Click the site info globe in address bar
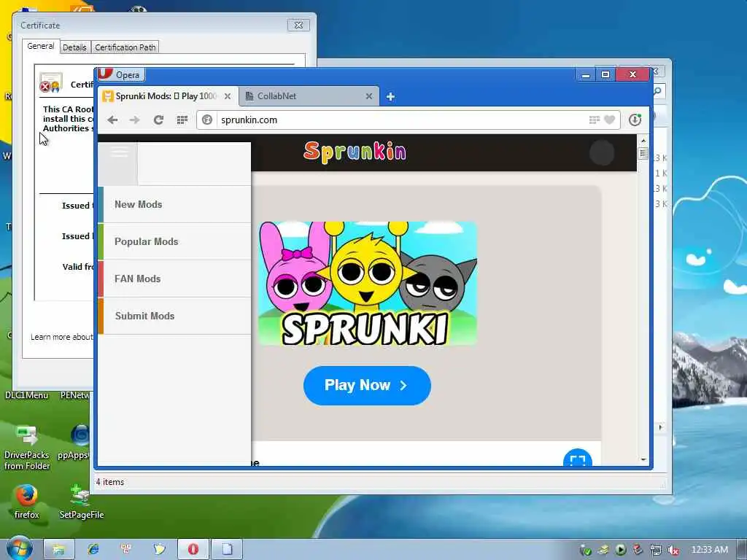Screen dimensions: 747x560 (207, 120)
